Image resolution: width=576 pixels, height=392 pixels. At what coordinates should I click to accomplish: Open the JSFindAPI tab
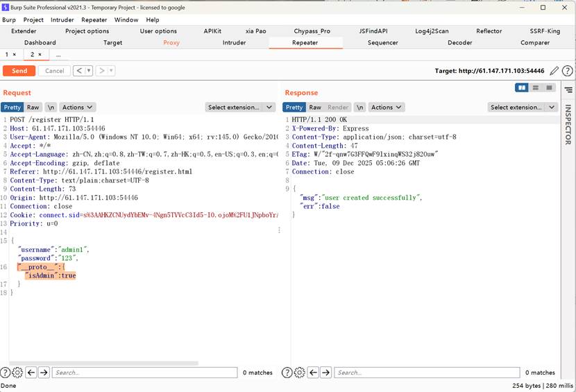coord(373,31)
